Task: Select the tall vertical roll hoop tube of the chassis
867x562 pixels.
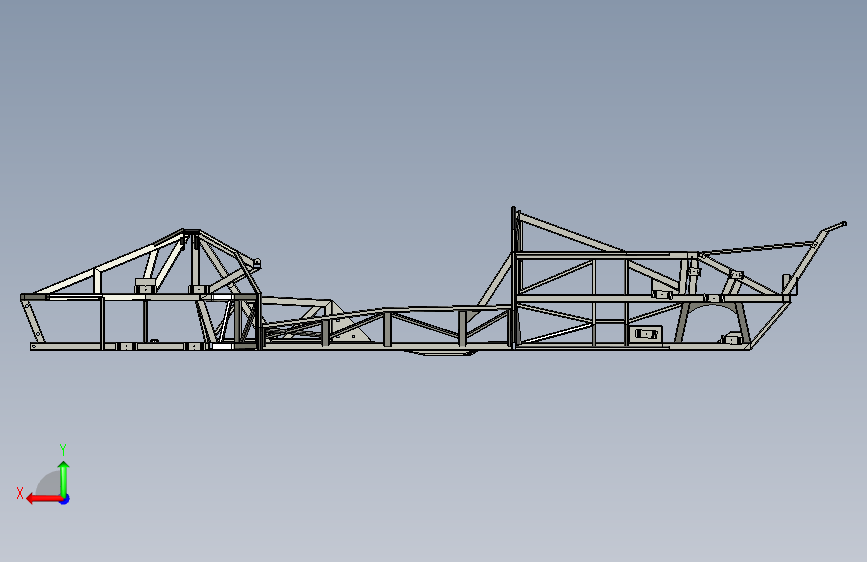Action: [514, 278]
